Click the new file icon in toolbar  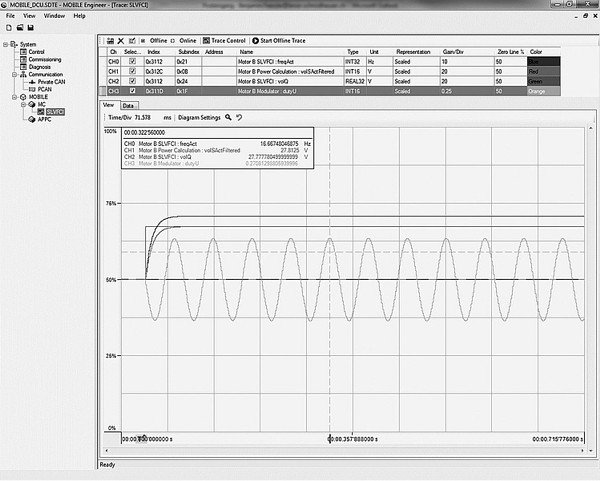tap(7, 28)
